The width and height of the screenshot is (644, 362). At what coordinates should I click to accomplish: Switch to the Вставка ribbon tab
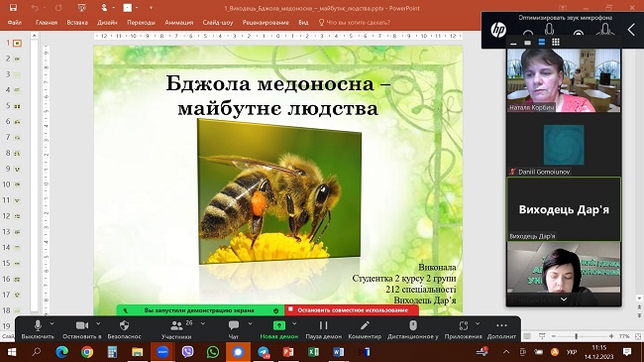[77, 23]
